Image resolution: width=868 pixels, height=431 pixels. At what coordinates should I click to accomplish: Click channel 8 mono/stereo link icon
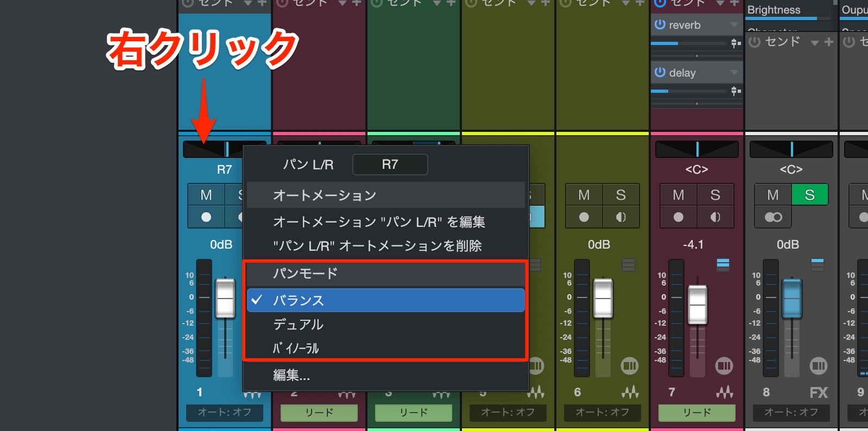pos(773,217)
